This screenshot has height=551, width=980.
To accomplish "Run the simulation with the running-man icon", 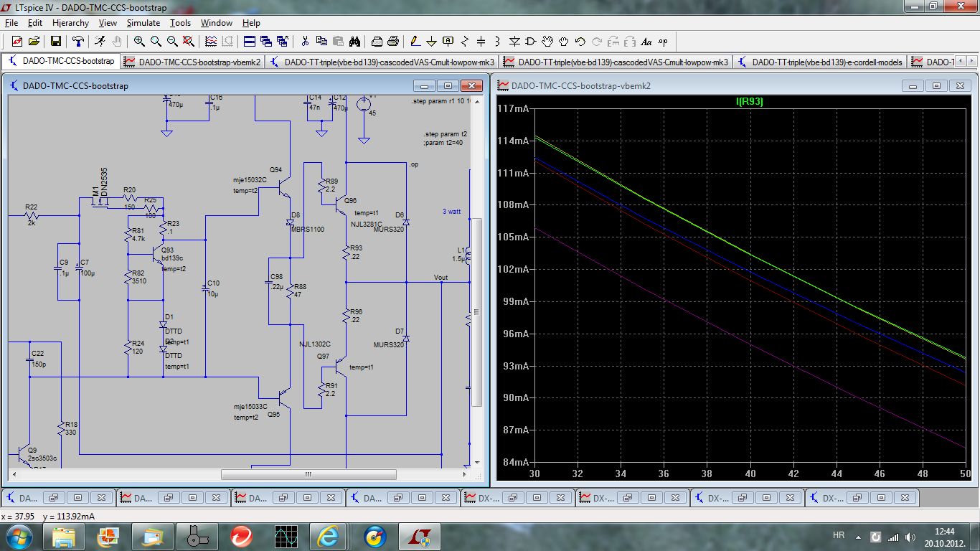I will pyautogui.click(x=100, y=42).
